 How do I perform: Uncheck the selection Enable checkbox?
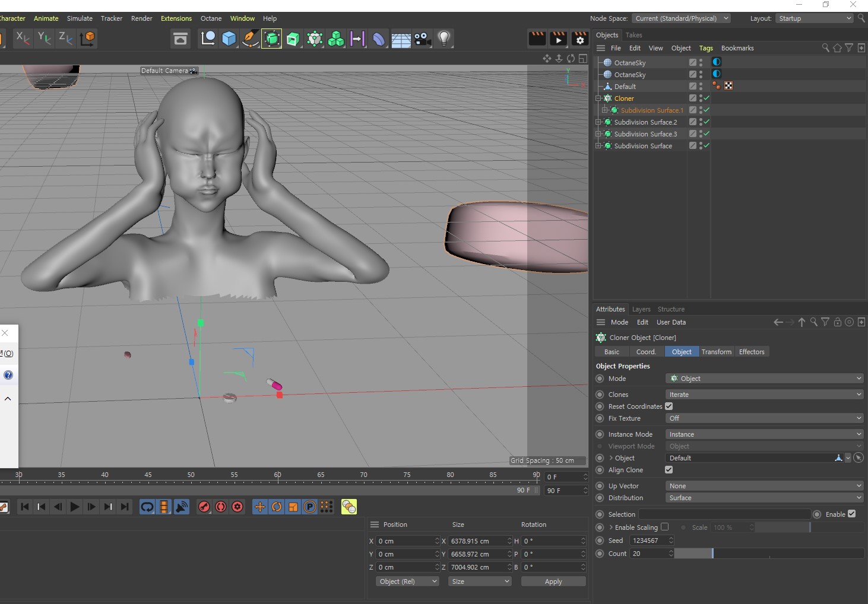(852, 514)
